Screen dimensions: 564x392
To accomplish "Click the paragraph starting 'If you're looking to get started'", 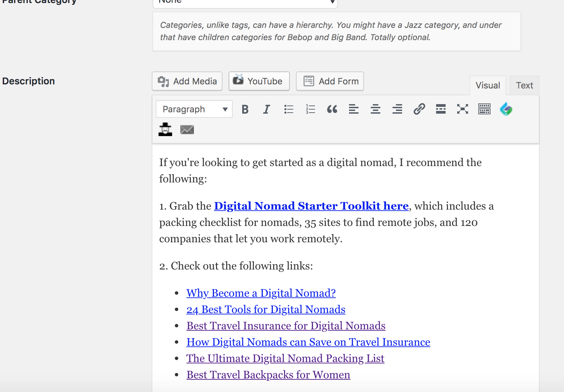I will click(x=320, y=170).
